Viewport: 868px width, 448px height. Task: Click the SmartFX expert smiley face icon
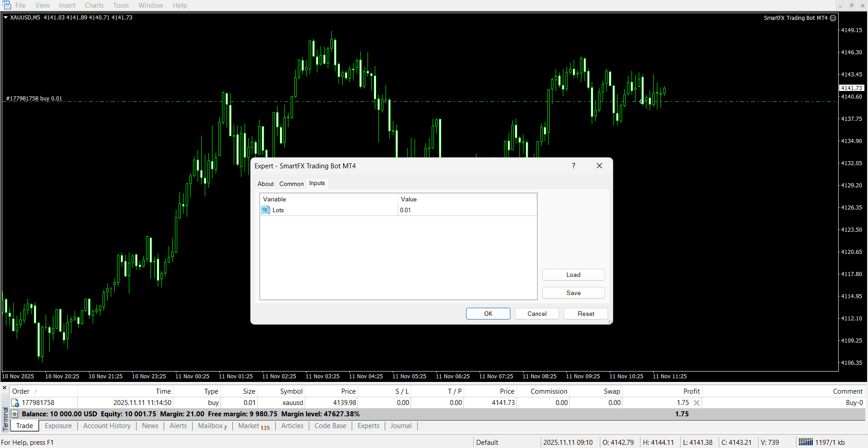click(833, 18)
